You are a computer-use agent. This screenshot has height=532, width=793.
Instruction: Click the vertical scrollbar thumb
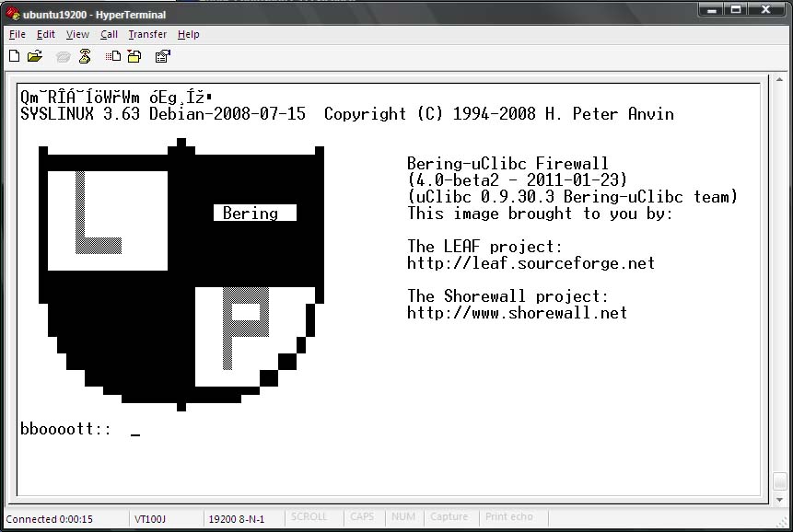tap(779, 481)
